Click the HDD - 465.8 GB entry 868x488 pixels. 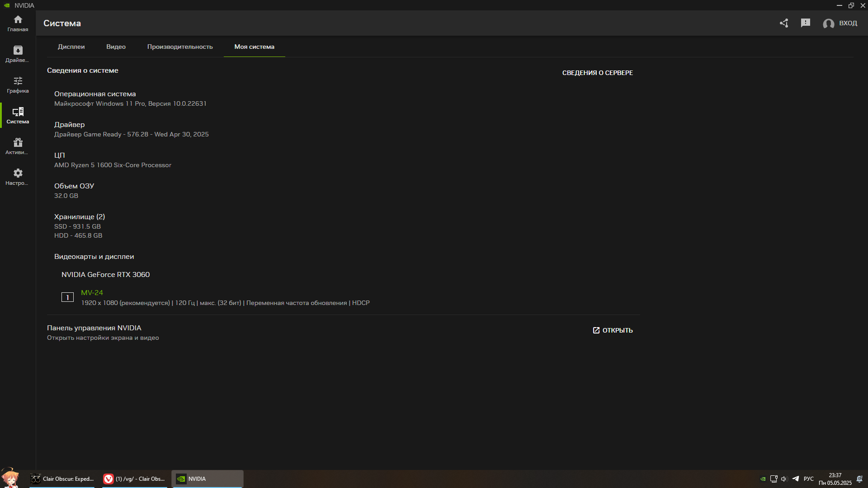(x=78, y=235)
